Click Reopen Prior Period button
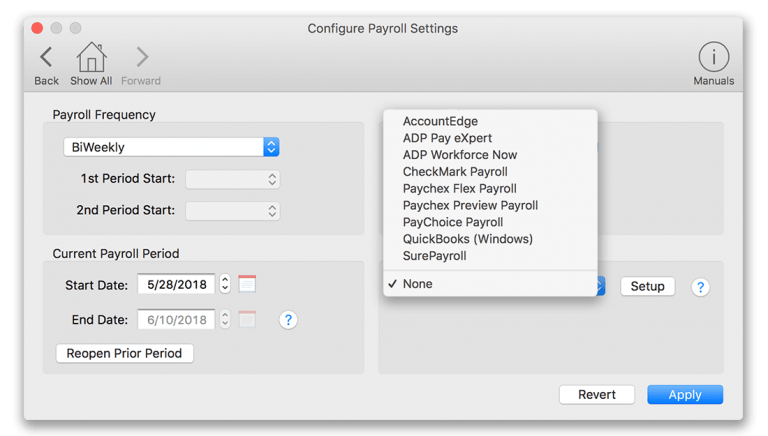The image size is (768, 436). pyautogui.click(x=124, y=353)
